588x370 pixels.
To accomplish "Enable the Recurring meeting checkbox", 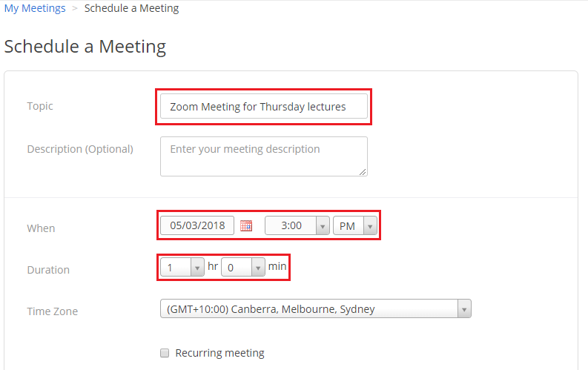I will (165, 353).
